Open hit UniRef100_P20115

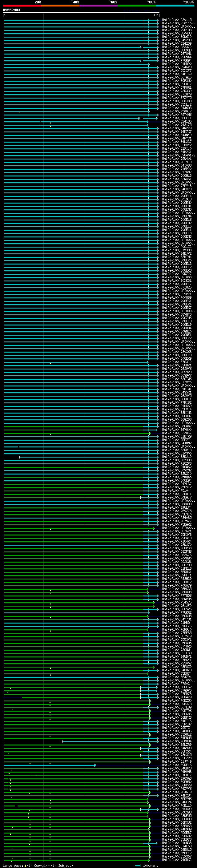click(177, 20)
